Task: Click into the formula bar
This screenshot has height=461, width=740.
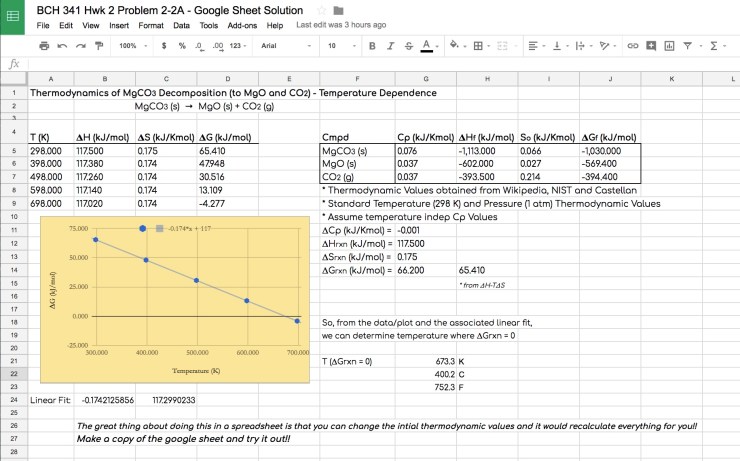Action: click(382, 64)
